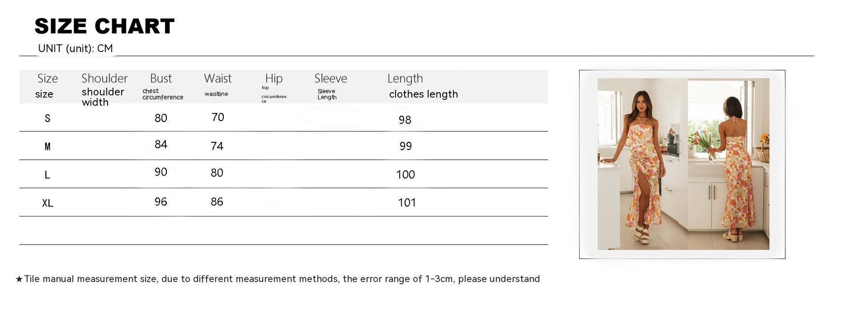Viewport: 868px width, 315px height.
Task: Click the UNIT (unit): CM label
Action: click(x=75, y=49)
